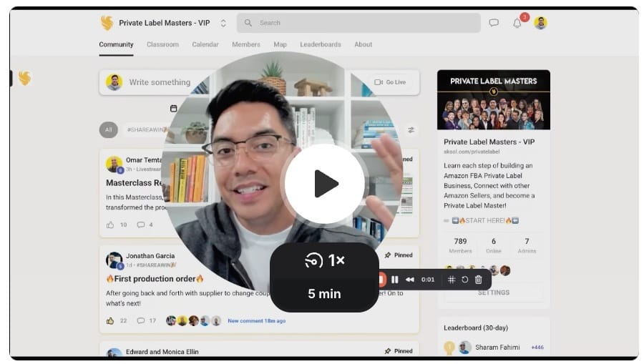Open Omar Temta's avatar

(114, 164)
